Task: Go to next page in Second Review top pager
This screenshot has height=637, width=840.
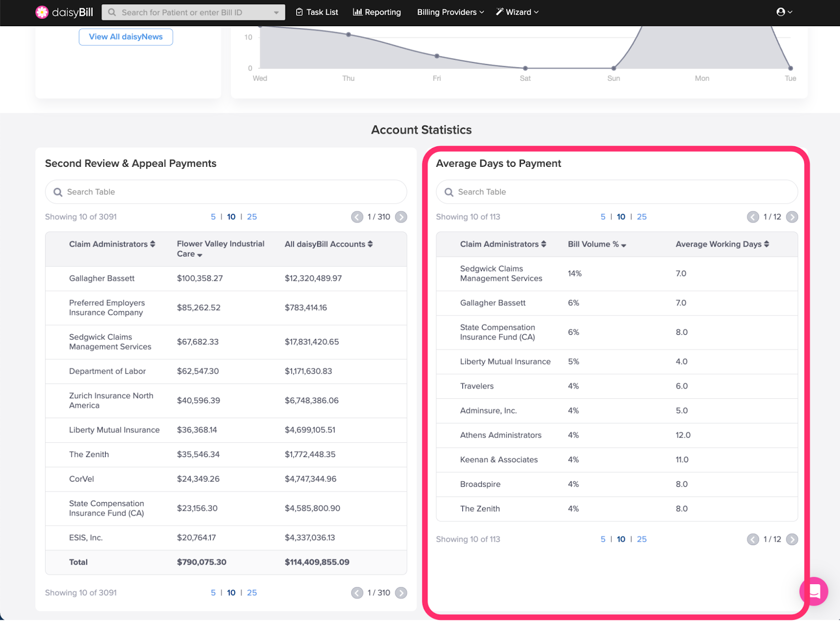Action: coord(401,217)
